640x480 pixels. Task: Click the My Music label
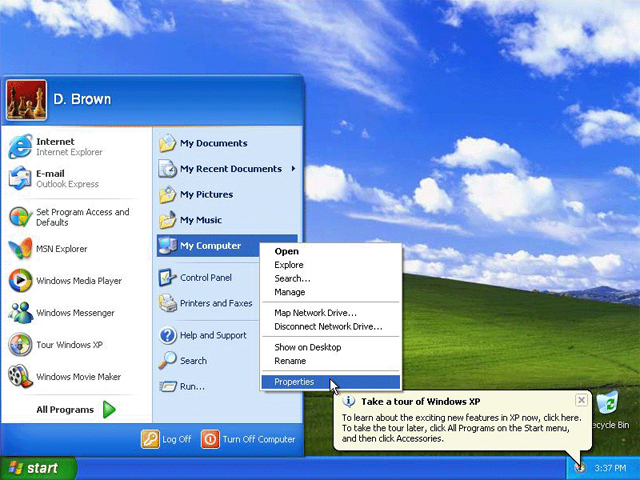(x=201, y=220)
